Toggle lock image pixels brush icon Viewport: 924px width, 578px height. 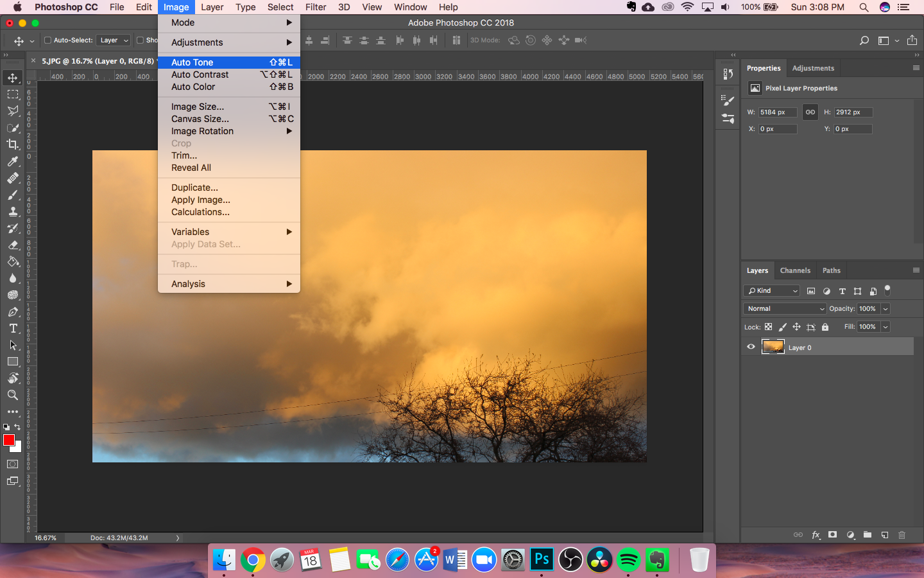point(782,327)
